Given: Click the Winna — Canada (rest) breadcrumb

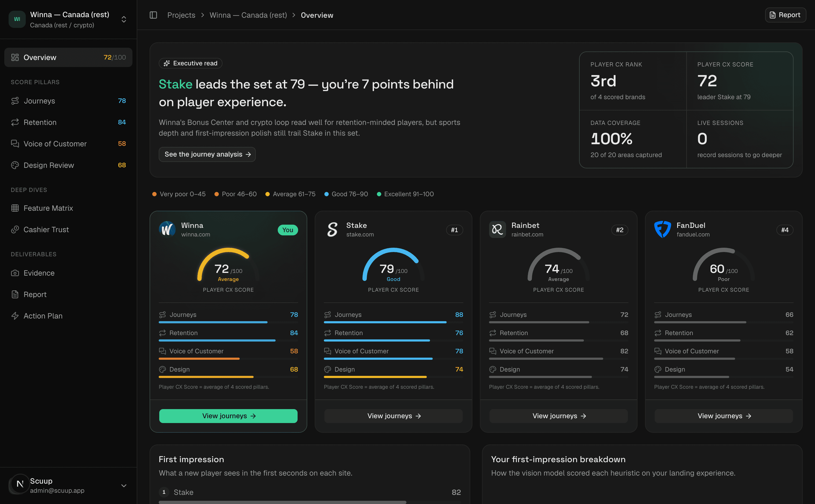Looking at the screenshot, I should pyautogui.click(x=248, y=15).
